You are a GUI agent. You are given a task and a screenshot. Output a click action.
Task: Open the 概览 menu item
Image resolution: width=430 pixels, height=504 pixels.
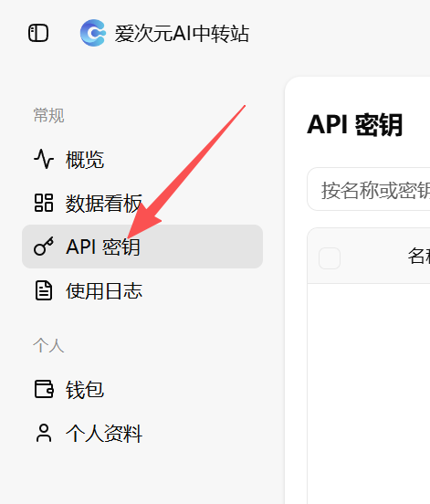click(x=142, y=159)
